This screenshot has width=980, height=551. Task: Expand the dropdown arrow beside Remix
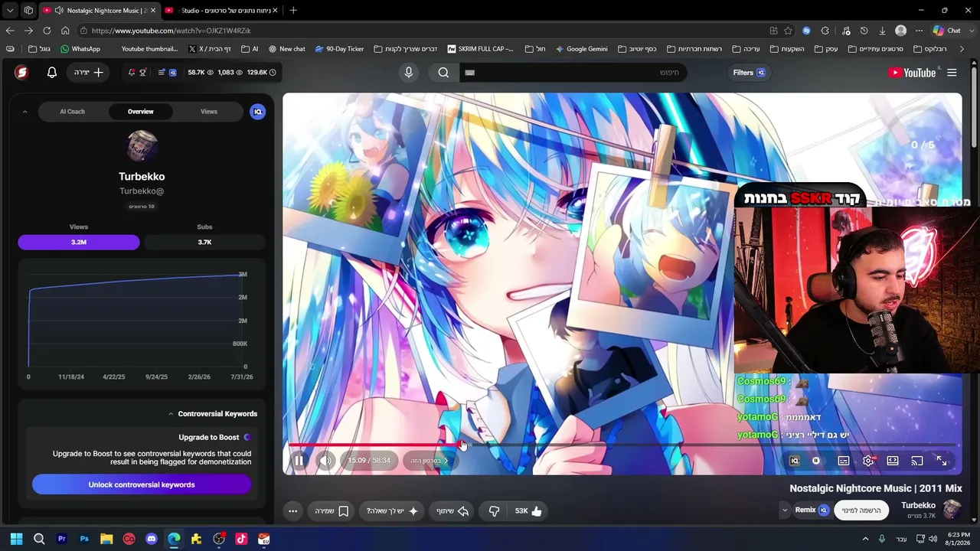pyautogui.click(x=784, y=510)
